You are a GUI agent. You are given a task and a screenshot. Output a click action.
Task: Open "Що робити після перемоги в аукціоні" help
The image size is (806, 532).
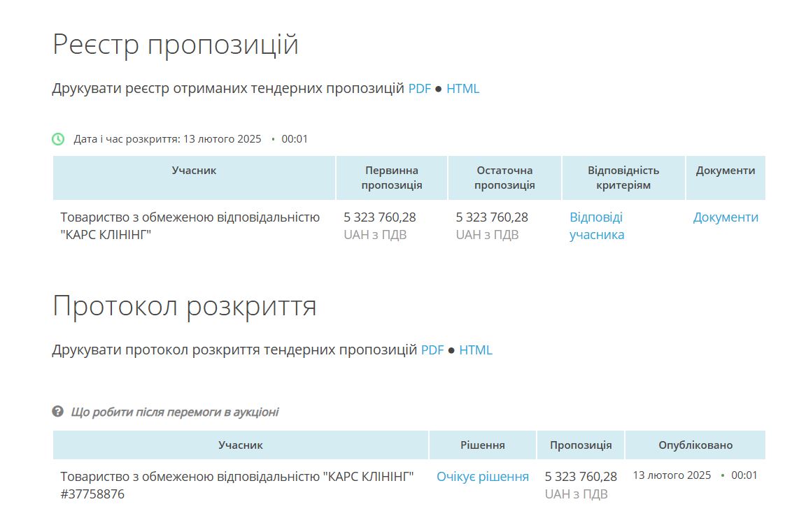coord(174,412)
